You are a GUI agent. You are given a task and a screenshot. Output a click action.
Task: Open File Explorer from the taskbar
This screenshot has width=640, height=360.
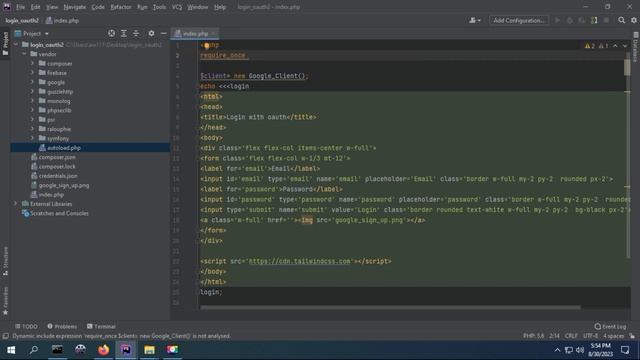[149, 350]
